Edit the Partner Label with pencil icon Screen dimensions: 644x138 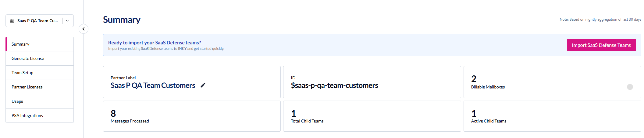click(x=203, y=85)
